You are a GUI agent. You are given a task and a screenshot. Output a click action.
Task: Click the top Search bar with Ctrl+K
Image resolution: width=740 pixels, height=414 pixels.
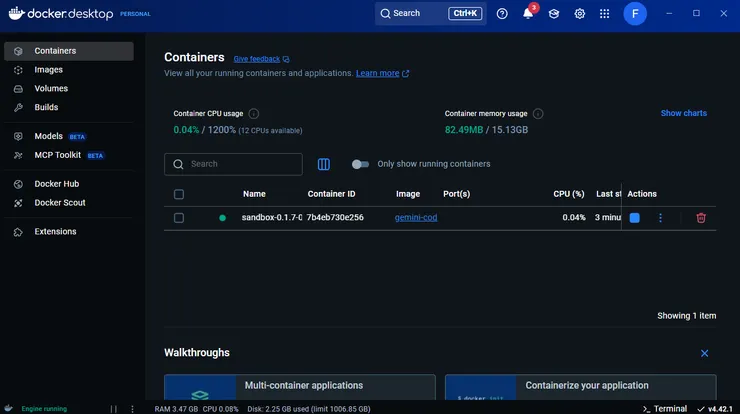point(430,13)
